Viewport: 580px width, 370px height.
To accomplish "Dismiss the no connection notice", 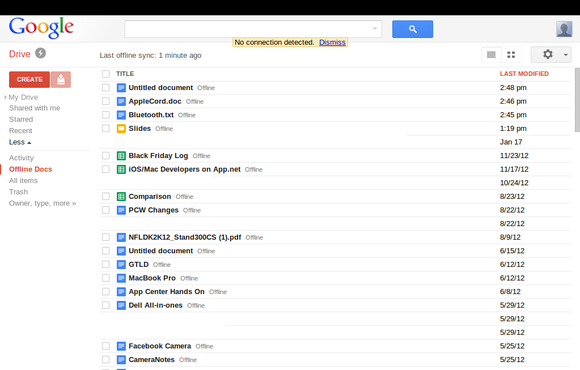I will tap(332, 42).
